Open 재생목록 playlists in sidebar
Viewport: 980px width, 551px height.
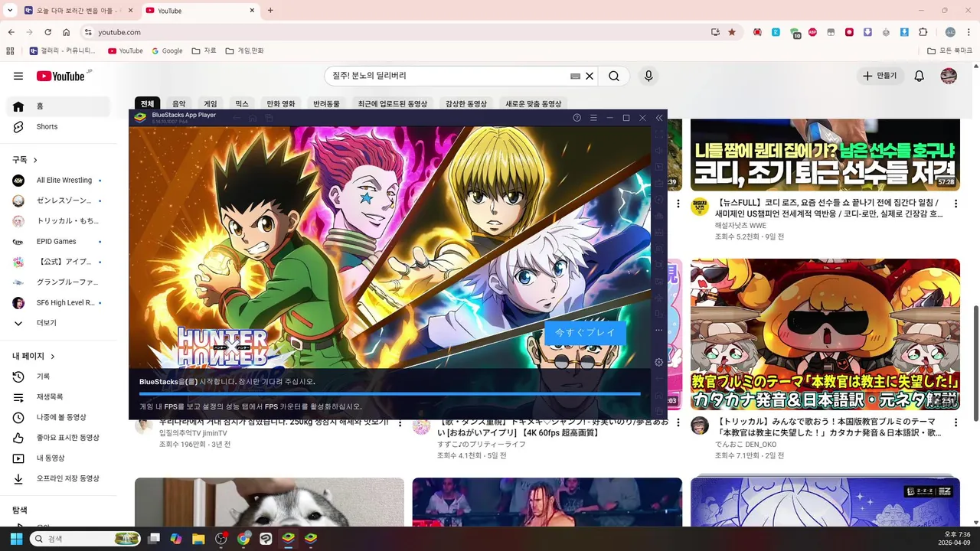click(x=58, y=397)
